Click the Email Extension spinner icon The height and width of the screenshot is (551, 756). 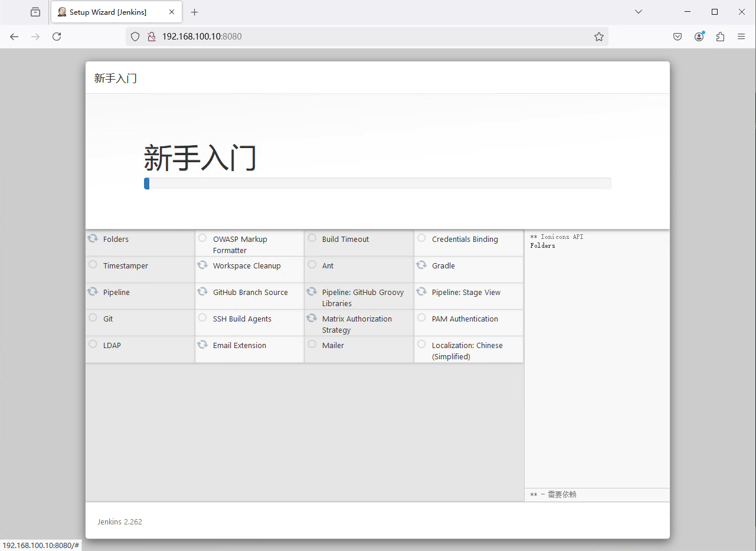tap(202, 345)
